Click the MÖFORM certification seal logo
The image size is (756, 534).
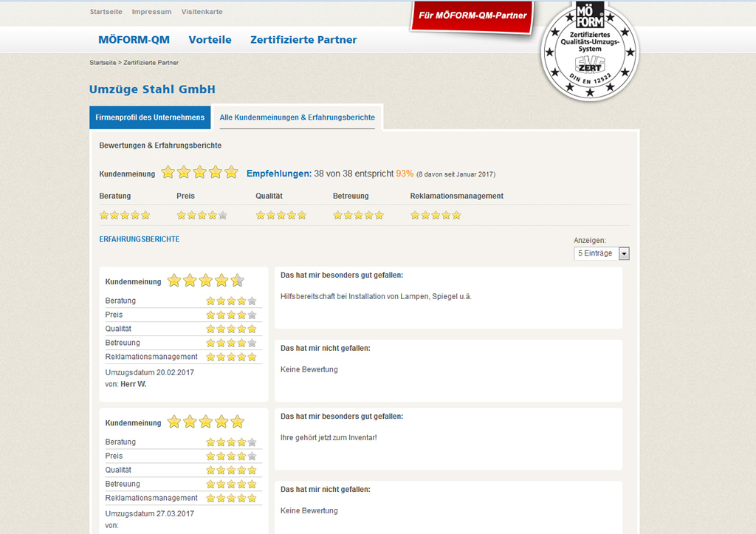coord(590,50)
